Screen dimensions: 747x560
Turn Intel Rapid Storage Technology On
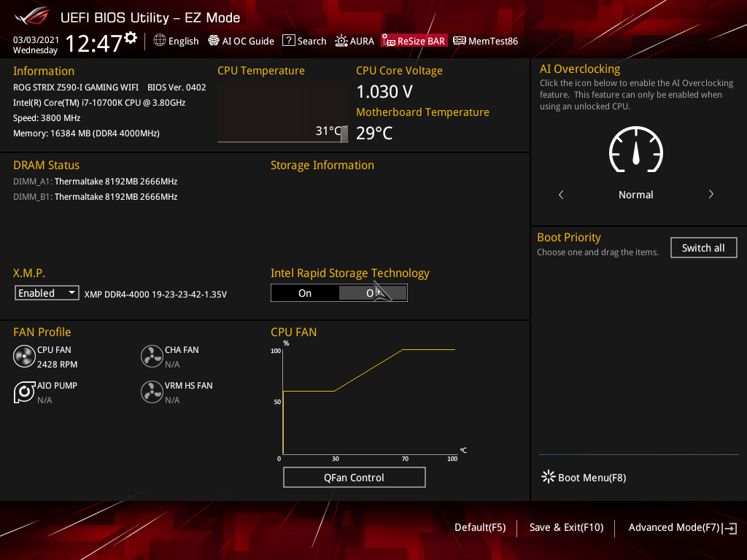point(305,293)
